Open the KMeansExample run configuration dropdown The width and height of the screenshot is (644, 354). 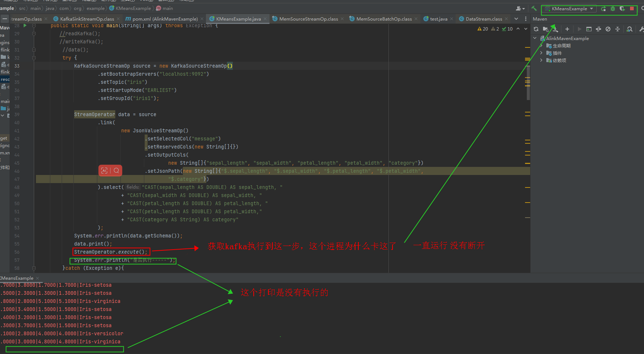point(569,8)
